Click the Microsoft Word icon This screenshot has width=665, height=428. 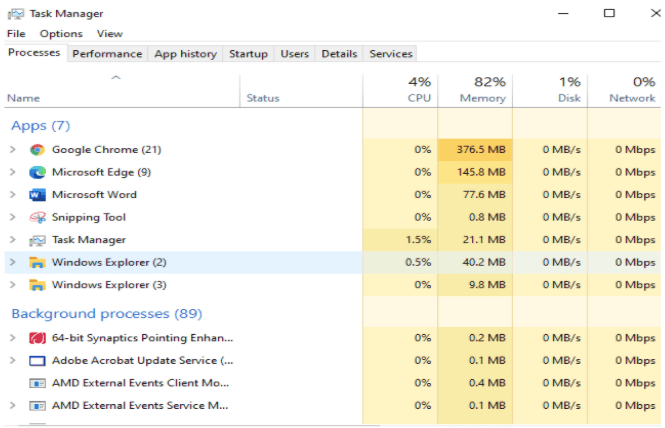(x=37, y=195)
